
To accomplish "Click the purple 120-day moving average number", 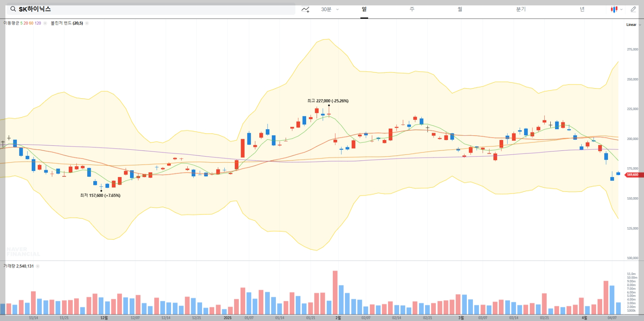I will coord(38,23).
